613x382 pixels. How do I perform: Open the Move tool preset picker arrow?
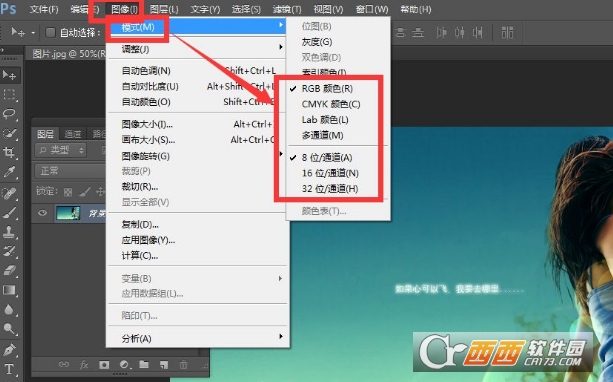tap(33, 33)
